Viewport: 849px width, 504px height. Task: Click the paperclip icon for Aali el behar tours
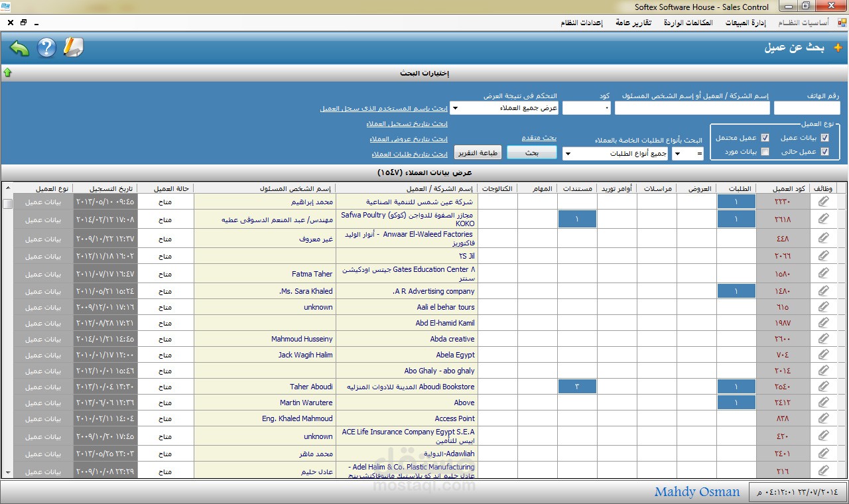pos(823,306)
